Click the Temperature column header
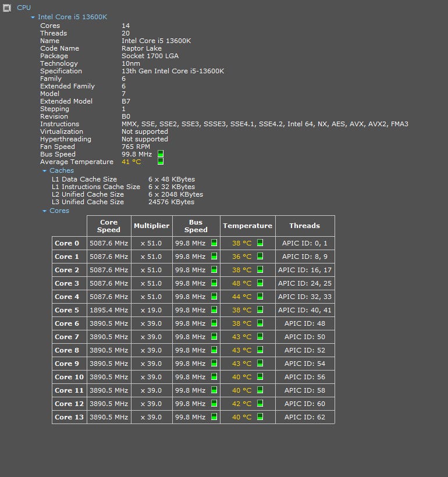The width and height of the screenshot is (448, 477). click(x=248, y=226)
